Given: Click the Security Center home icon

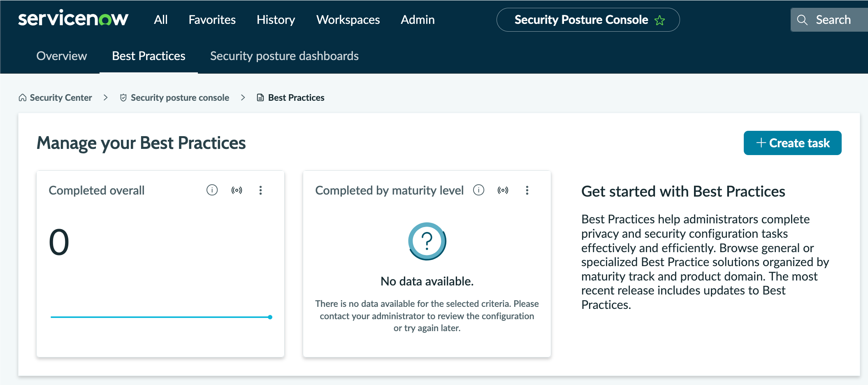Looking at the screenshot, I should [x=23, y=97].
